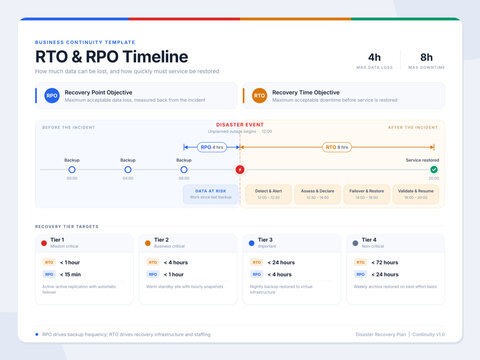This screenshot has width=480, height=360.
Task: Click the orange RTO circle icon
Action: click(x=259, y=96)
